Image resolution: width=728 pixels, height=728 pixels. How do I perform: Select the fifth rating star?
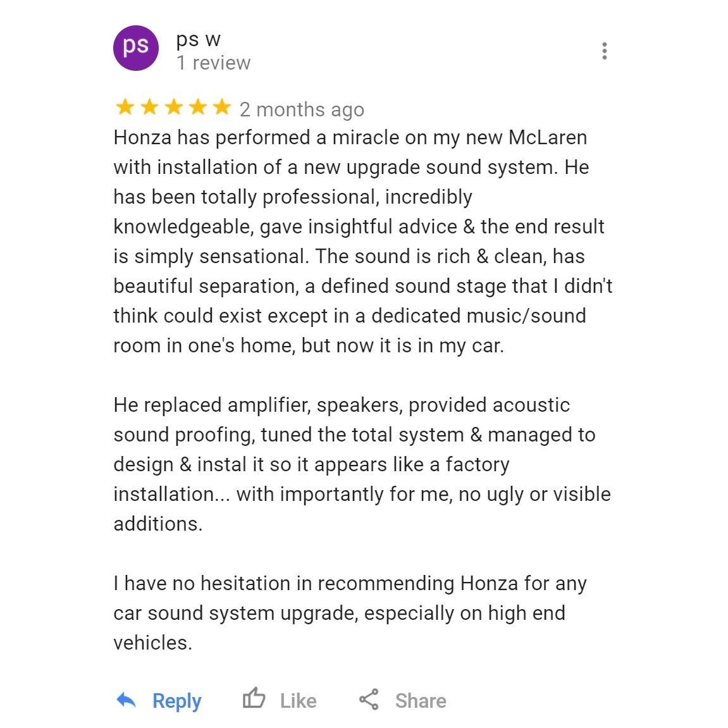tap(222, 108)
